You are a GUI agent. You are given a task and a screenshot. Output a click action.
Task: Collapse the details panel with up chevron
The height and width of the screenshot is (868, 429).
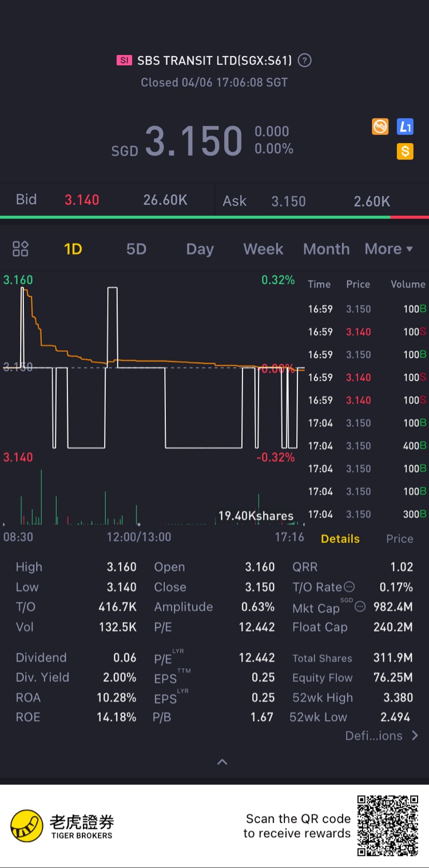(223, 762)
